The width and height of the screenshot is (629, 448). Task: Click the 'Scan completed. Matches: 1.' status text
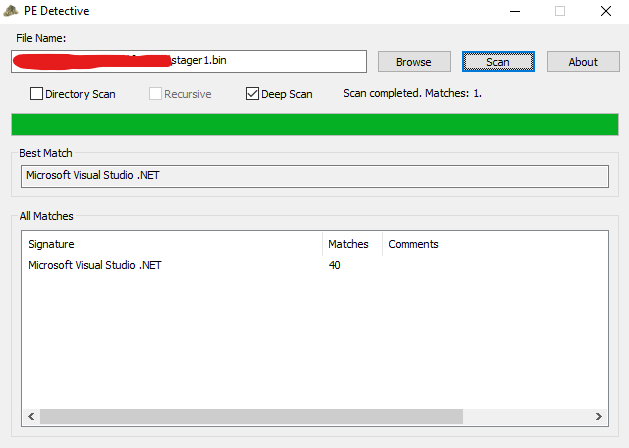412,93
